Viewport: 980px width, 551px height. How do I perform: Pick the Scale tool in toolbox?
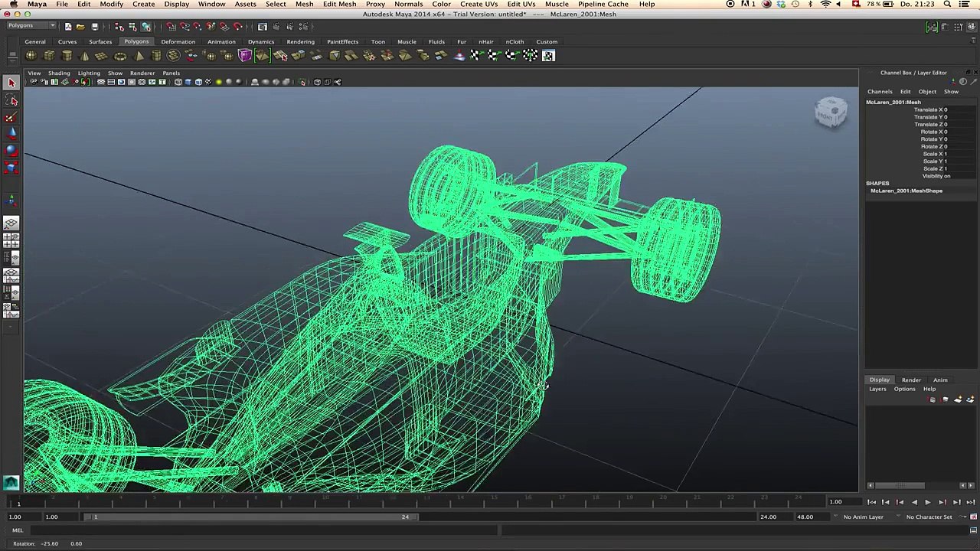click(x=11, y=168)
